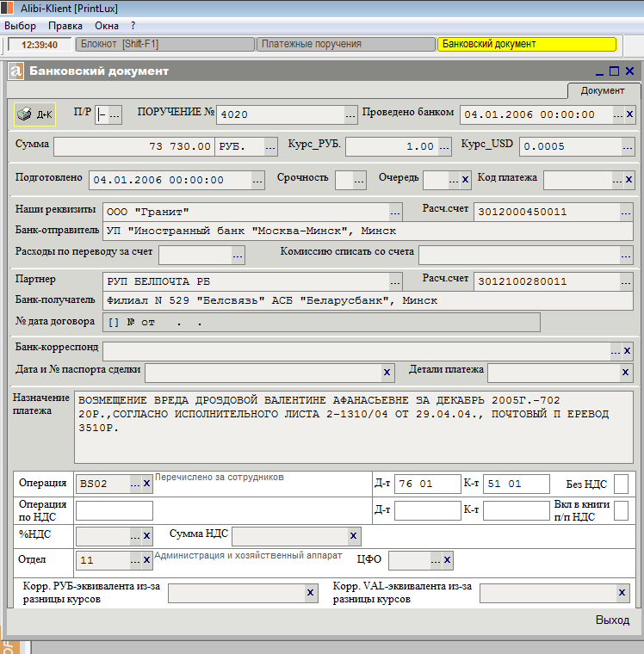
Task: Click into the Сумма 73 730.00 field
Action: [x=134, y=147]
